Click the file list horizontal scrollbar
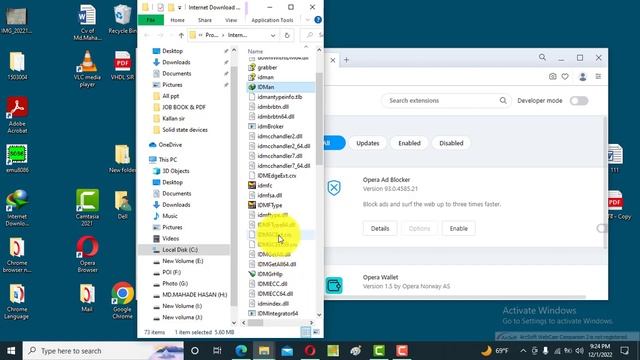Image resolution: width=640 pixels, height=360 pixels. pos(256,323)
